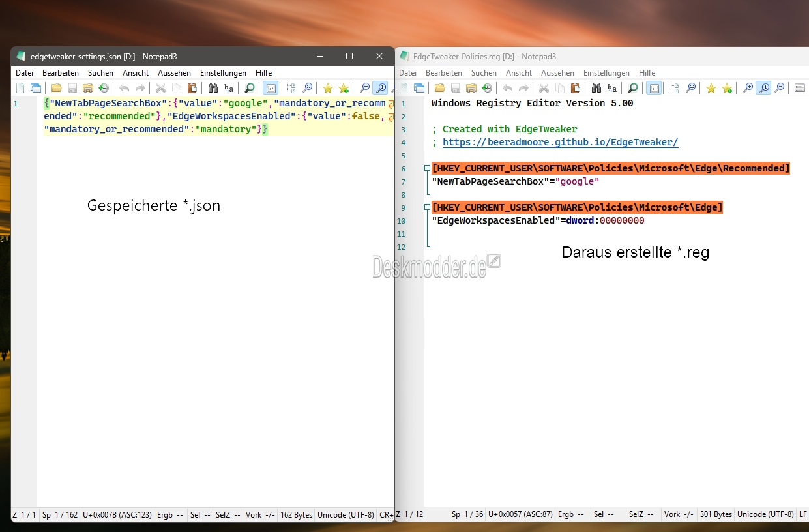Toggle word wrap button in json window toolbar

tap(271, 88)
